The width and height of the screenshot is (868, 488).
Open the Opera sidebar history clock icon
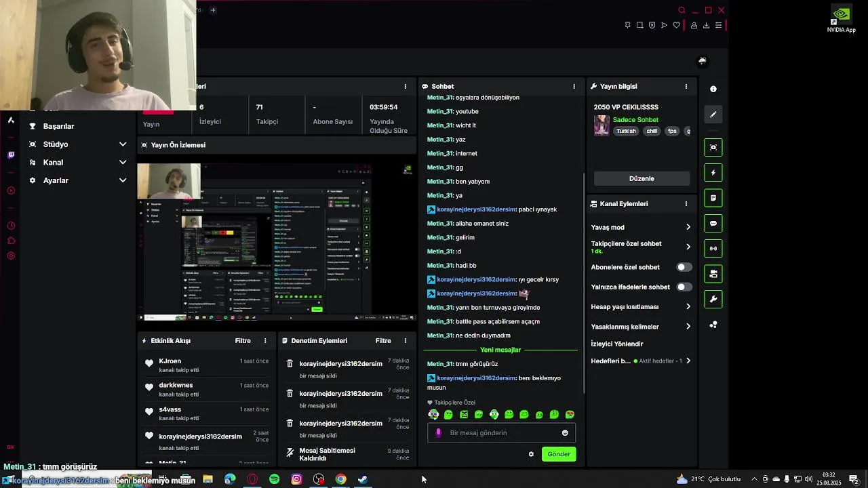11,226
